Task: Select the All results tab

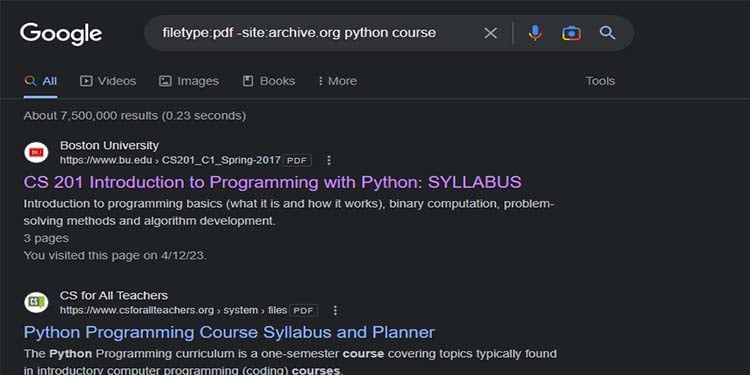Action: click(41, 81)
